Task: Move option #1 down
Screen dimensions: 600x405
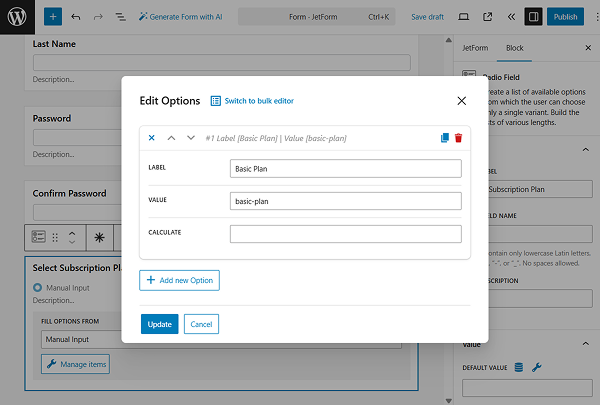Action: tap(191, 138)
